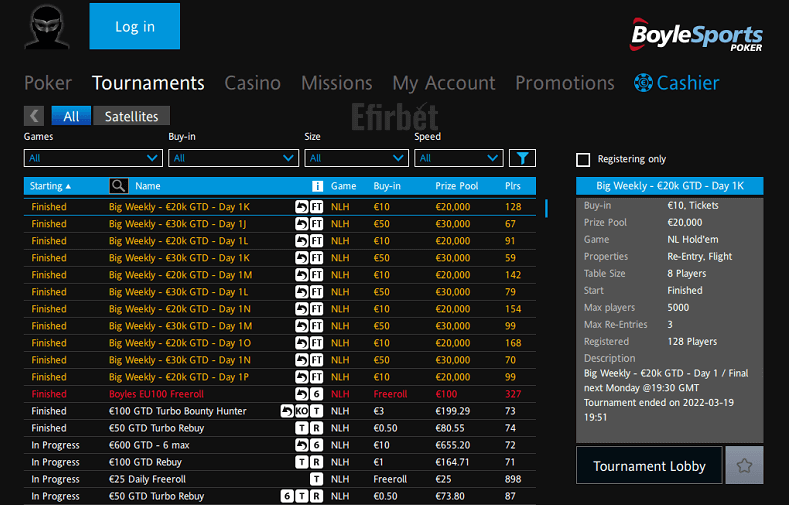Enable the Registering only checkbox
The image size is (789, 505).
(583, 159)
